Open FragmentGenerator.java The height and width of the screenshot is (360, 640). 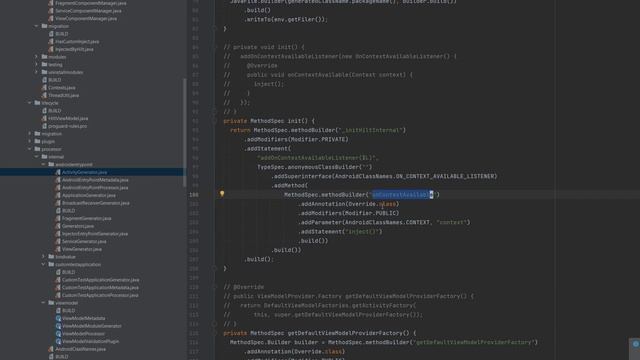(87, 218)
